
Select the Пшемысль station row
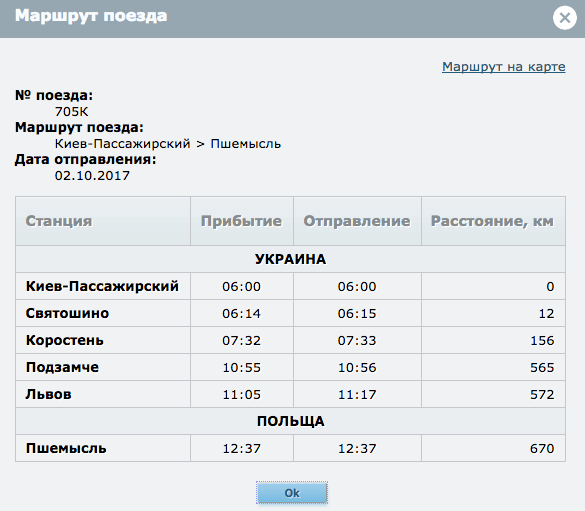tap(290, 448)
